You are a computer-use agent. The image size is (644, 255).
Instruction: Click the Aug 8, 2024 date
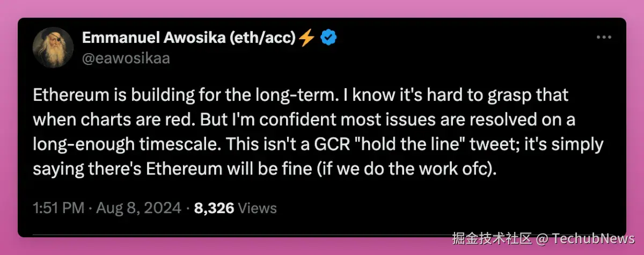139,208
